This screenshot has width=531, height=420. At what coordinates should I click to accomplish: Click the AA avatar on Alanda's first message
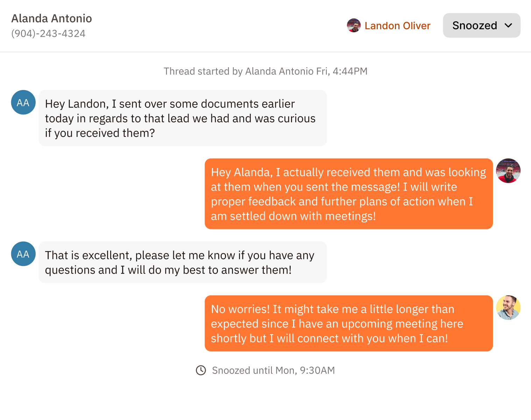tap(23, 102)
